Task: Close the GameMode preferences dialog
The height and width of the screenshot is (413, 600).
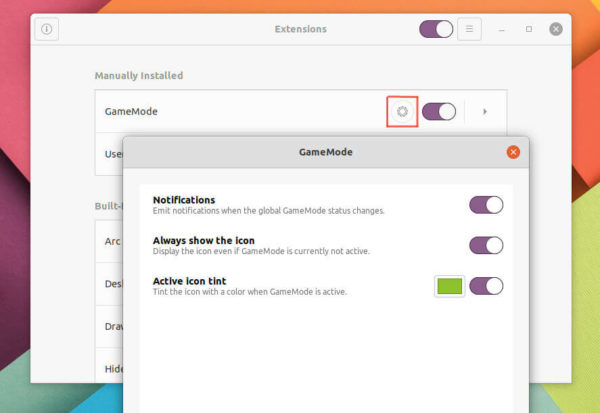Action: click(x=513, y=152)
